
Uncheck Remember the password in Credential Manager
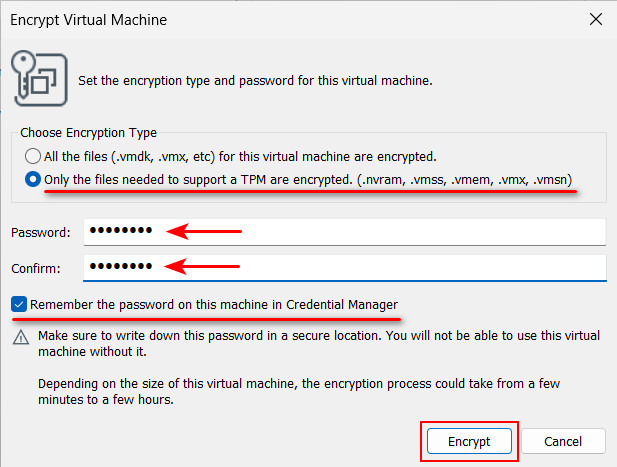coord(19,305)
